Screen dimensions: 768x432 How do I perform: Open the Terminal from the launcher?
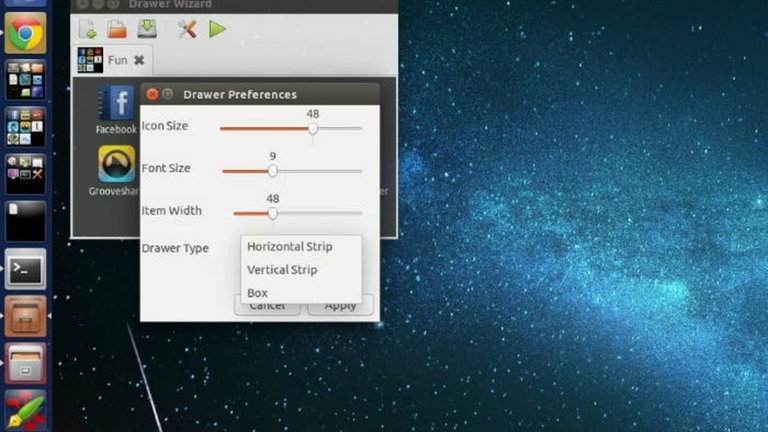(25, 269)
